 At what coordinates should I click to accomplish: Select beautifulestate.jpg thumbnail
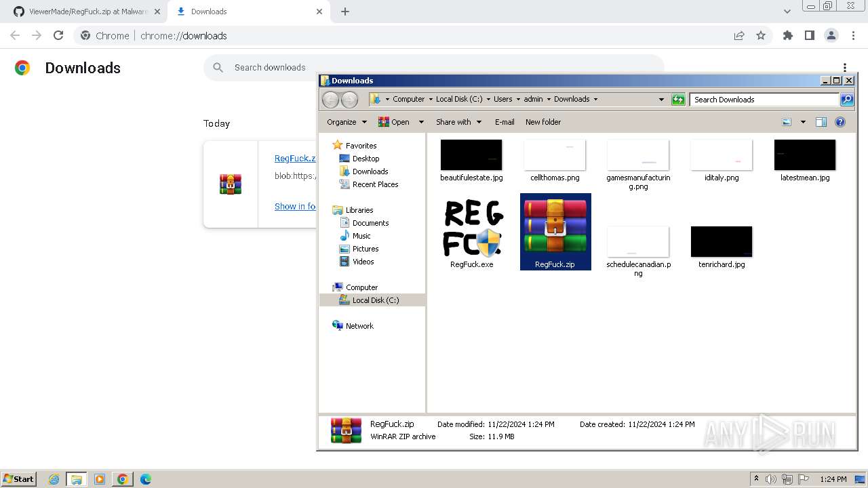point(471,155)
